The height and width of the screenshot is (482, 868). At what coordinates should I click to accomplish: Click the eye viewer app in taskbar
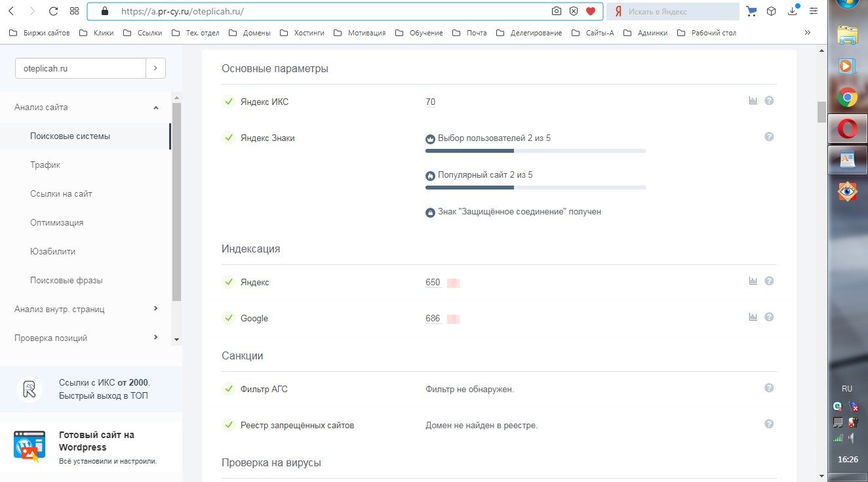click(848, 191)
